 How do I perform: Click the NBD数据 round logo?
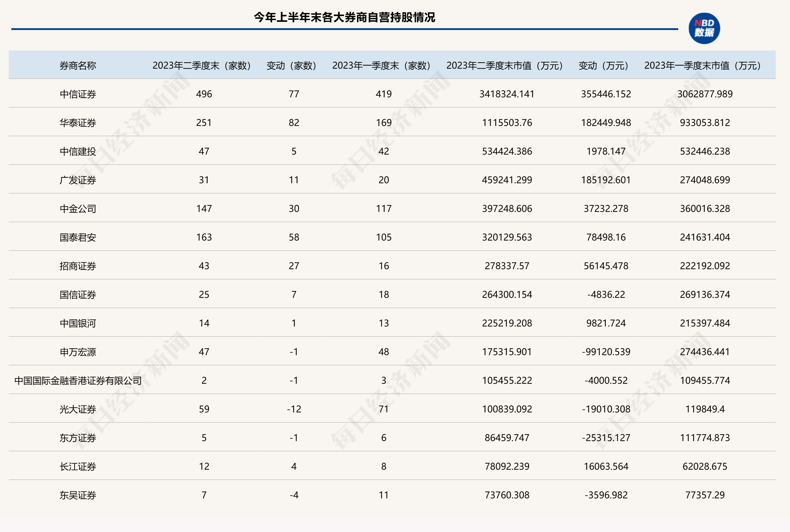click(704, 28)
